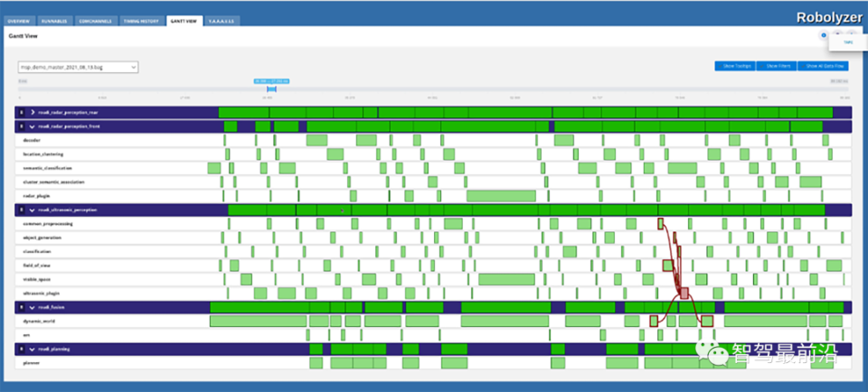Open the Y.A.A.A.V.I.S tab

click(222, 21)
